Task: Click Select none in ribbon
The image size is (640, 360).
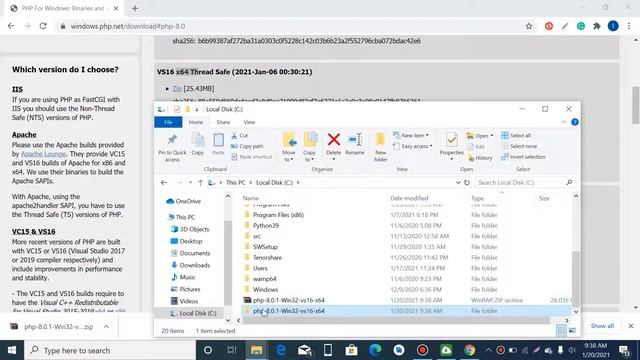Action: pos(519,146)
